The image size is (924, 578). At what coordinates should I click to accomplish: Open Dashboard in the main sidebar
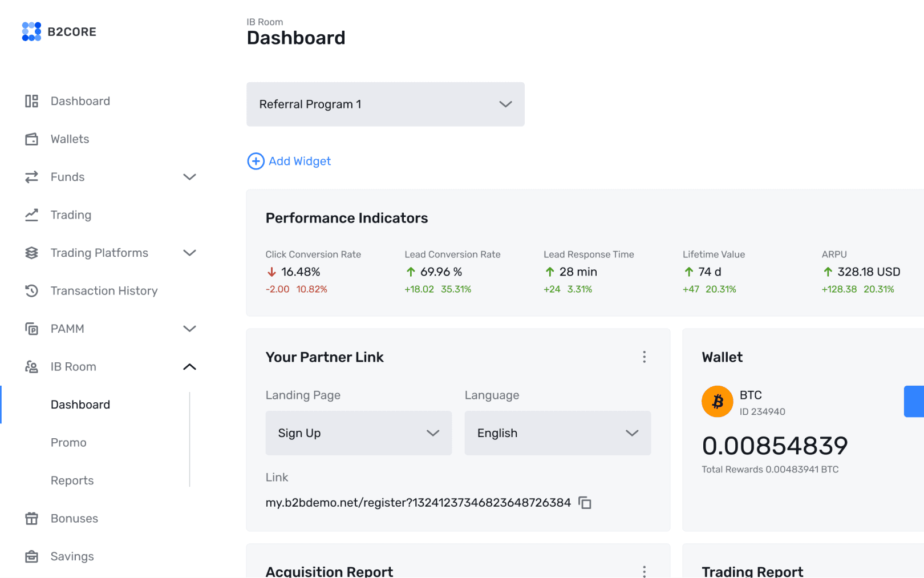coord(80,101)
